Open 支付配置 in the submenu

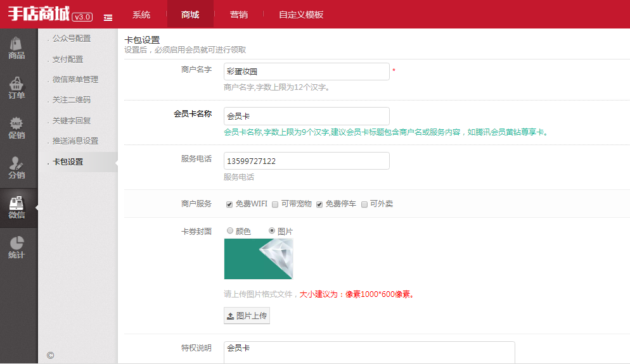[x=67, y=60]
